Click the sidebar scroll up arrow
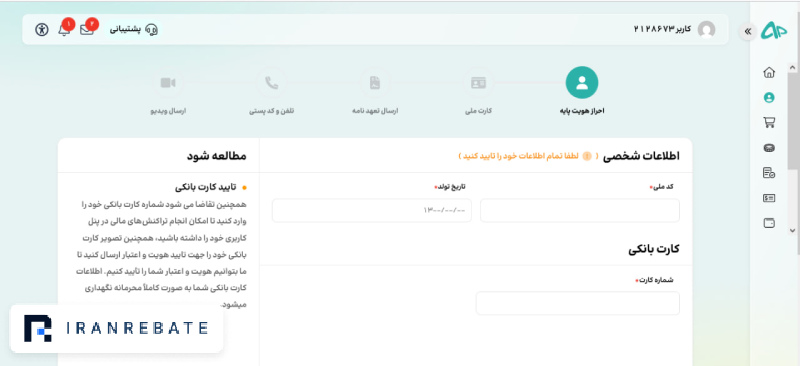800x366 pixels. (792, 67)
